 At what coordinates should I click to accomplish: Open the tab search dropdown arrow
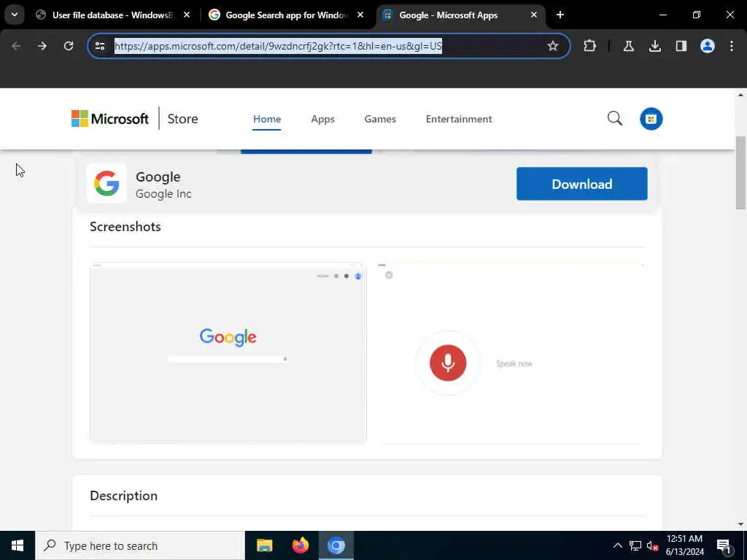point(15,15)
